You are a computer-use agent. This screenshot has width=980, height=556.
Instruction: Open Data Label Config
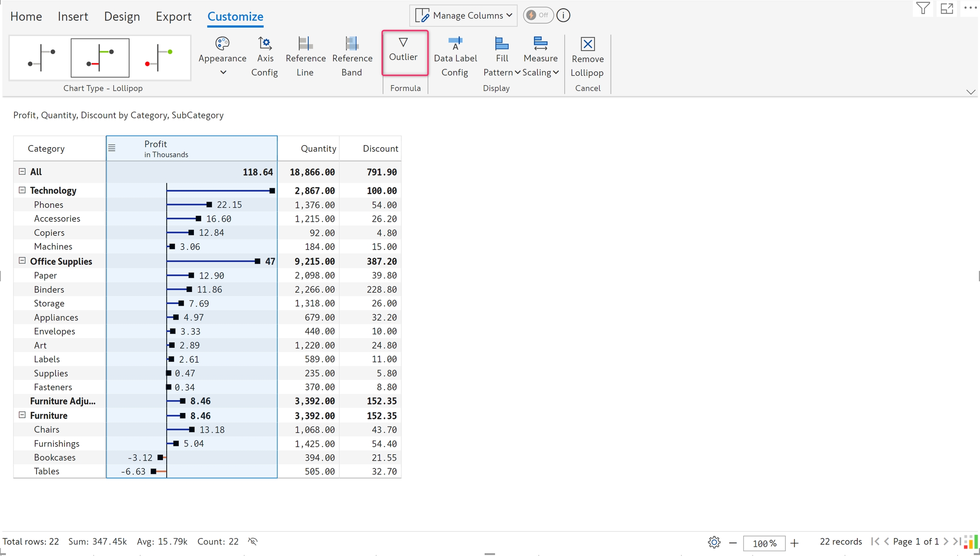455,57
